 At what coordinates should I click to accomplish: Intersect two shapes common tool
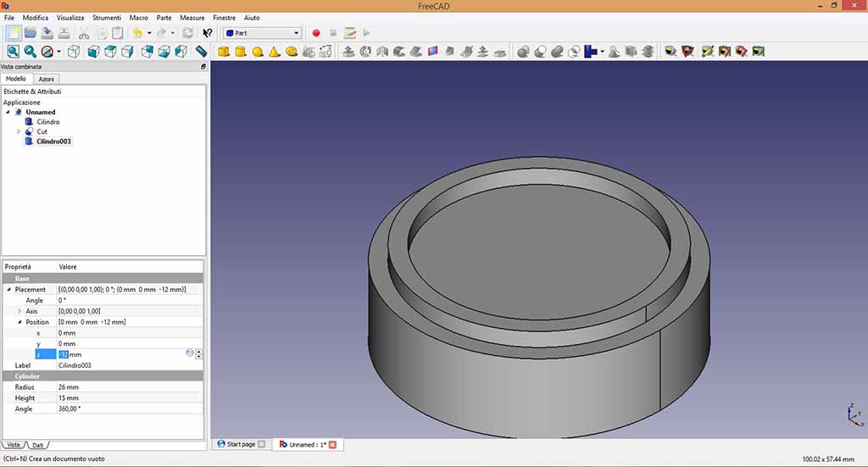[x=574, y=52]
